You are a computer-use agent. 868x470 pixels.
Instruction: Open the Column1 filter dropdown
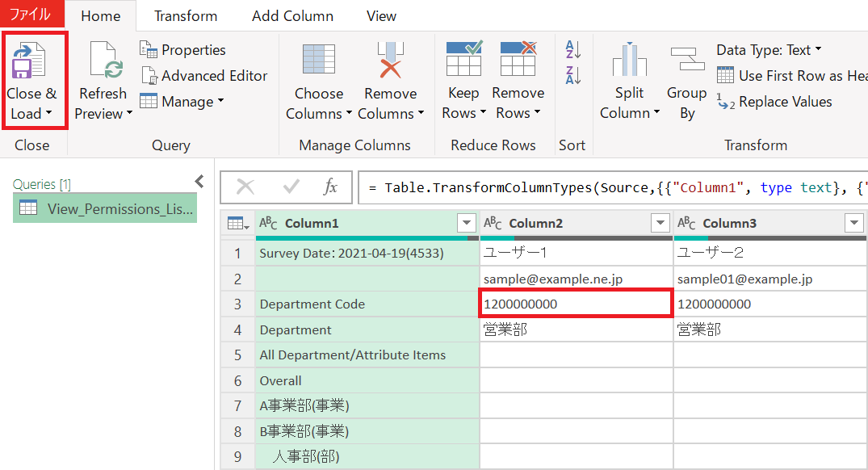pyautogui.click(x=466, y=224)
